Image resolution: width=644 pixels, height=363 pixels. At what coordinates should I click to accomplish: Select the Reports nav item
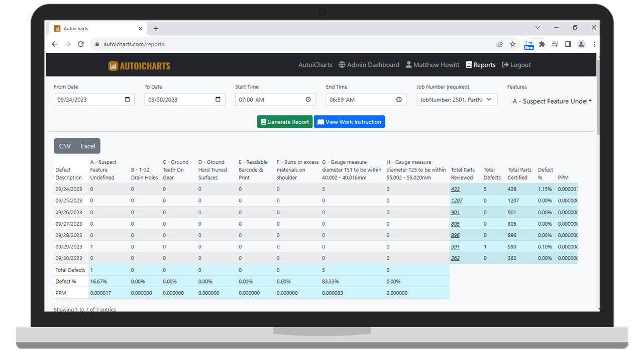click(480, 65)
